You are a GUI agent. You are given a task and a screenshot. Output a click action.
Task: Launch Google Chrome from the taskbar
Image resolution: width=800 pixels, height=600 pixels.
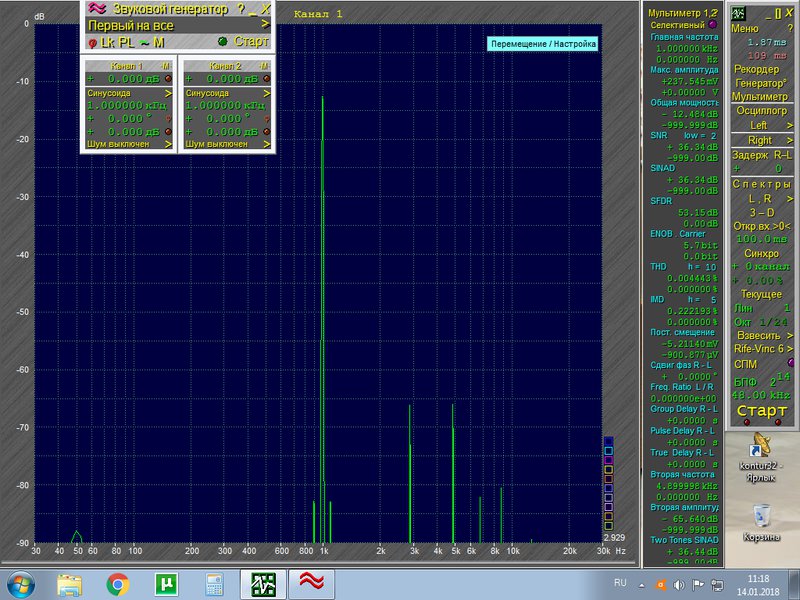(118, 585)
